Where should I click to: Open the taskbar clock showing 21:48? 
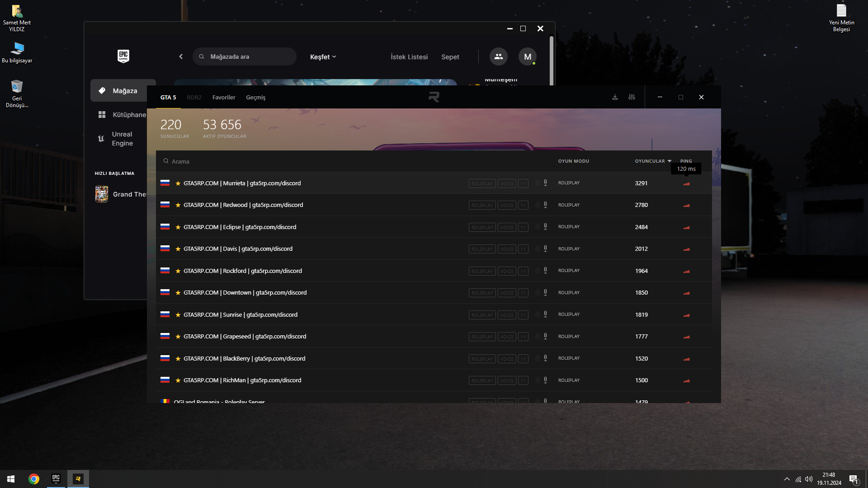click(829, 479)
